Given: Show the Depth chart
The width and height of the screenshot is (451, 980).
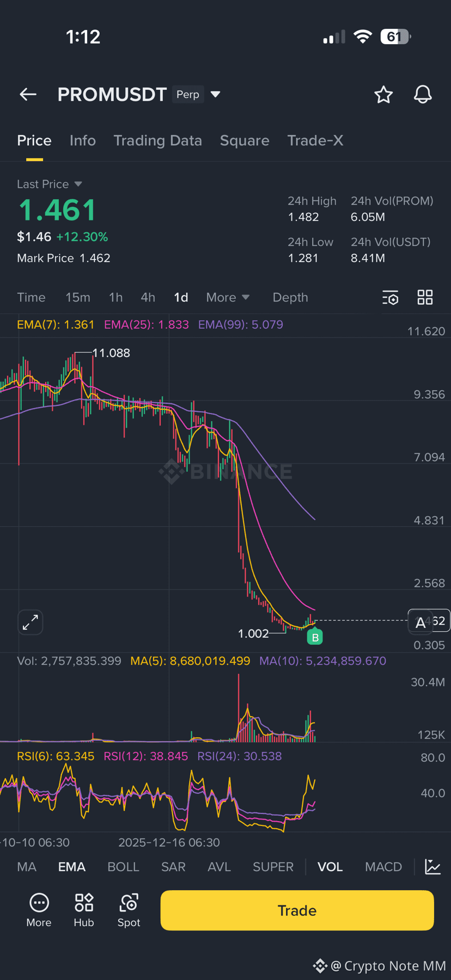Looking at the screenshot, I should (290, 297).
